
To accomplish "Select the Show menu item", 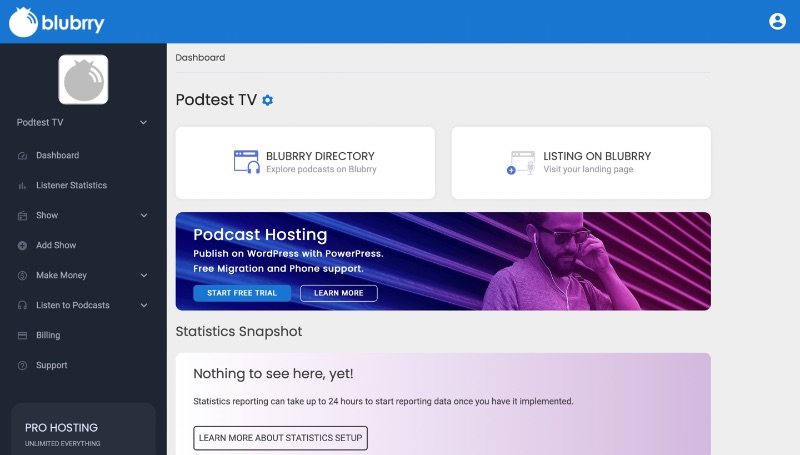I will [x=47, y=215].
